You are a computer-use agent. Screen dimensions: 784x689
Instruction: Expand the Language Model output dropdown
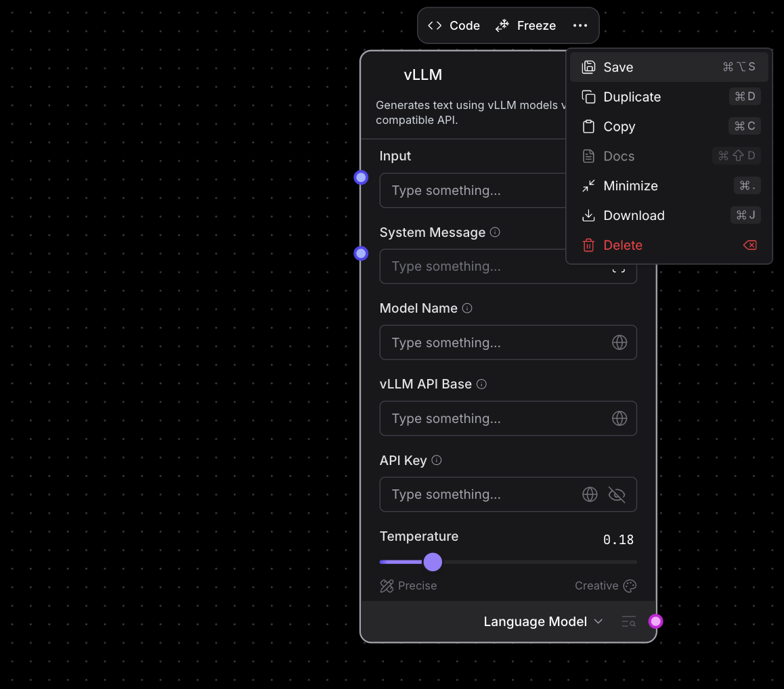click(x=543, y=621)
